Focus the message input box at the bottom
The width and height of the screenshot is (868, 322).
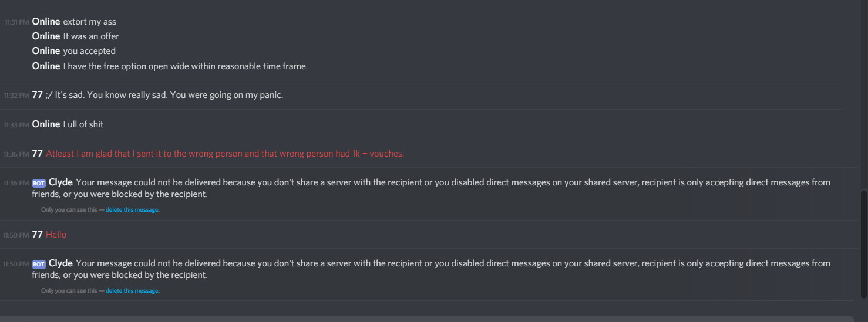[x=435, y=319]
